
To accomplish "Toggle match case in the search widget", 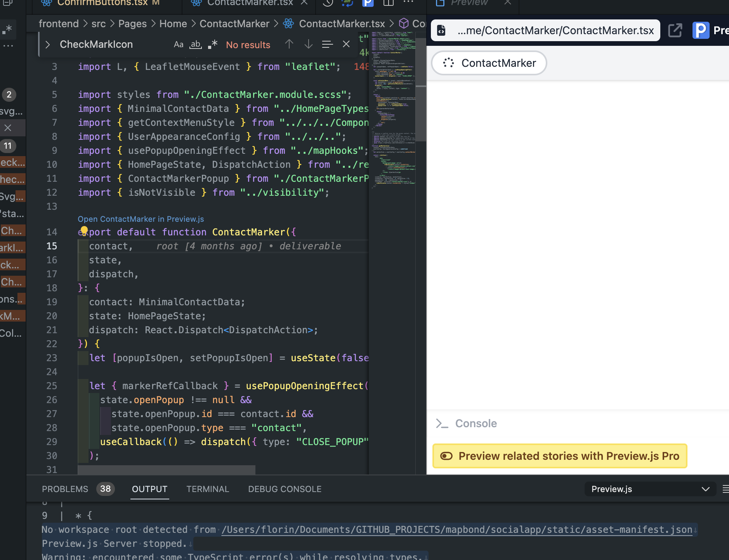I will click(x=178, y=44).
